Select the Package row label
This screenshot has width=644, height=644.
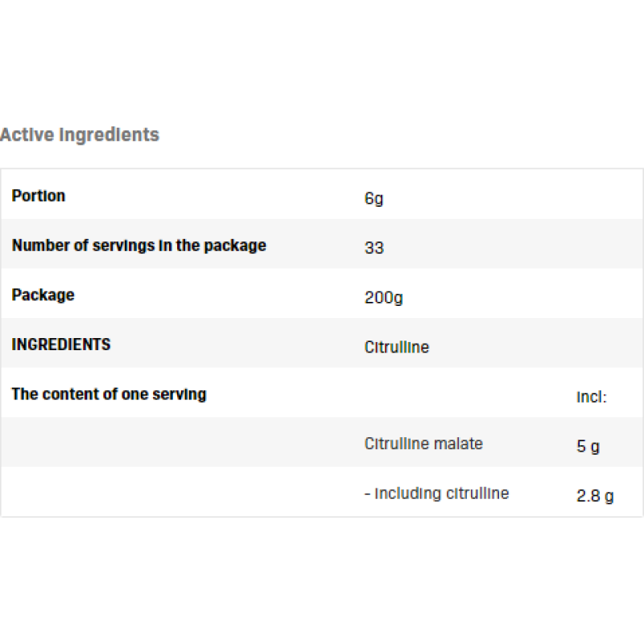pyautogui.click(x=43, y=295)
